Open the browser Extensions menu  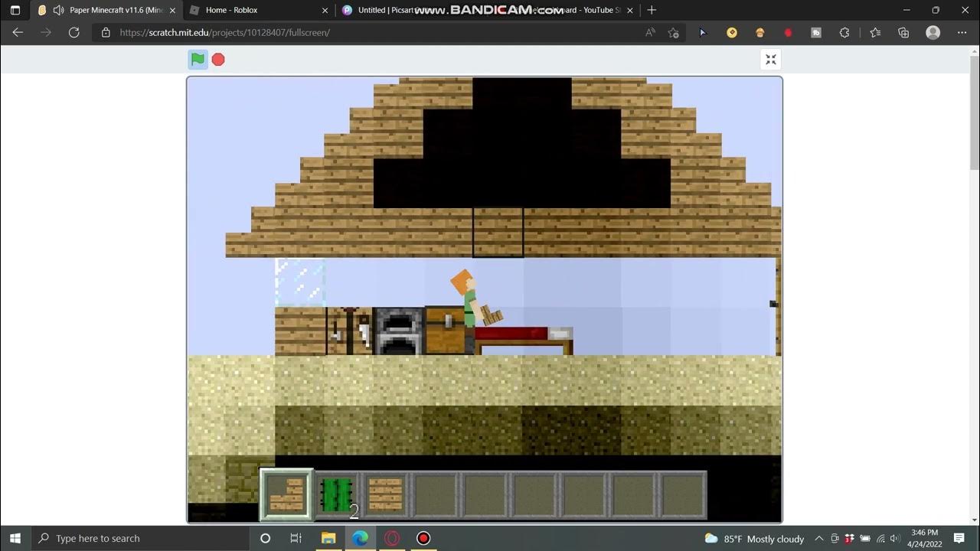click(x=844, y=33)
